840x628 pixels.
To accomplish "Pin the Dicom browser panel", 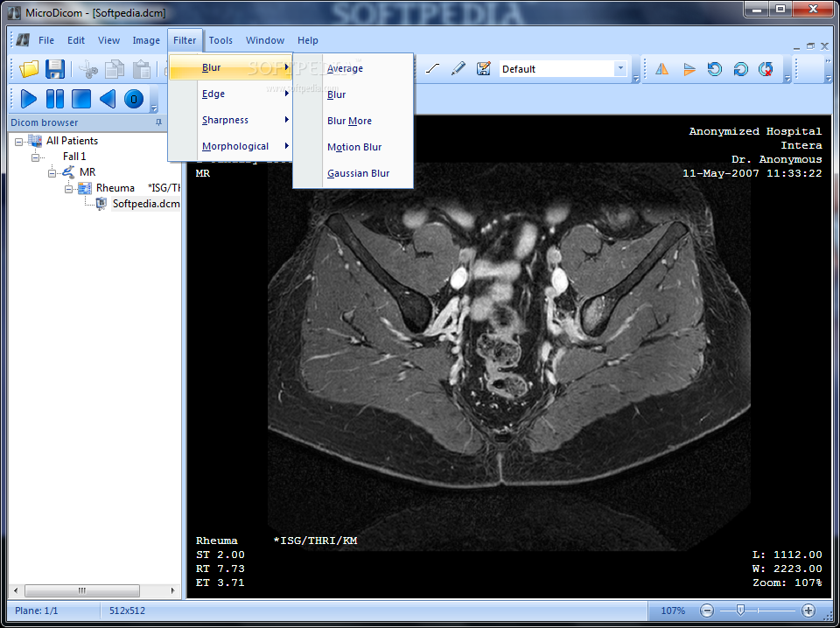I will point(158,122).
